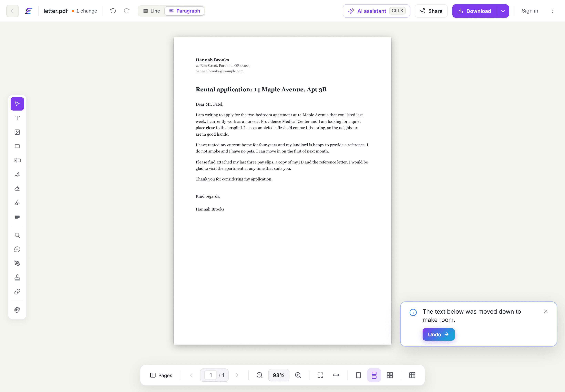Click the letter heading 'Rental application'

224,89
